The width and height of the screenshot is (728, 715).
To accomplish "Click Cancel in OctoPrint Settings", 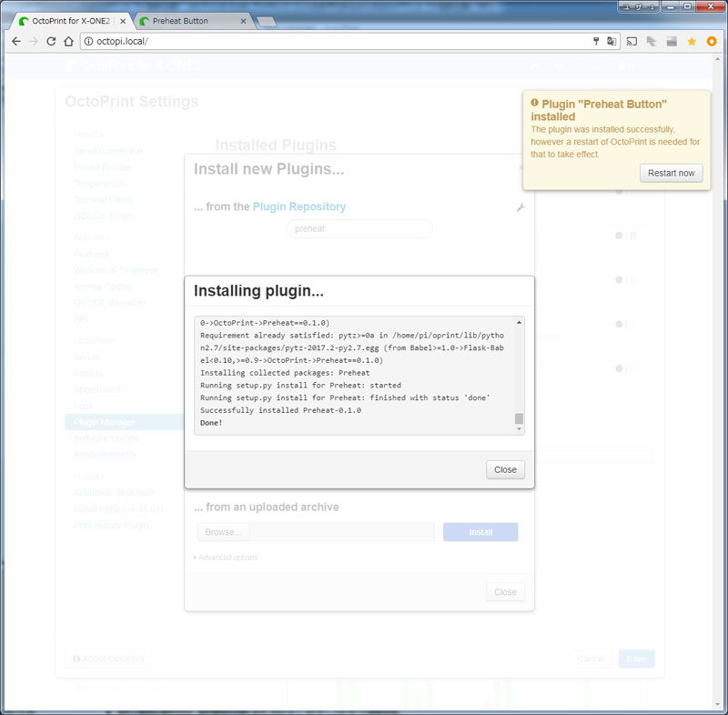I will [x=591, y=659].
